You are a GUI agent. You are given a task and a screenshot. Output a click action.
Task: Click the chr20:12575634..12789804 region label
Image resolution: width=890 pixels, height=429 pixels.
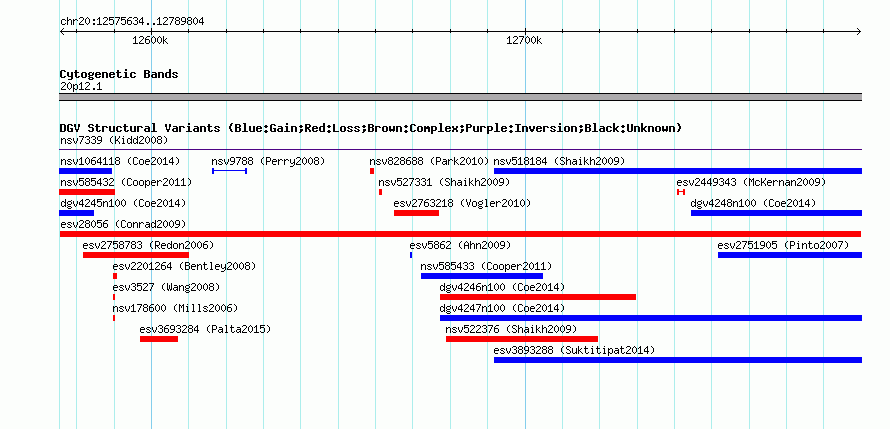click(132, 22)
